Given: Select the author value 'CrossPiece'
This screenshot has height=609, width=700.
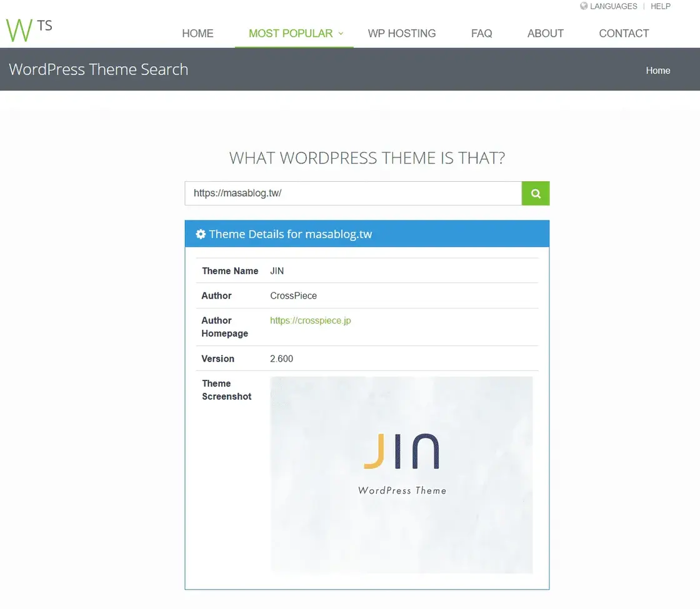Looking at the screenshot, I should pyautogui.click(x=293, y=295).
